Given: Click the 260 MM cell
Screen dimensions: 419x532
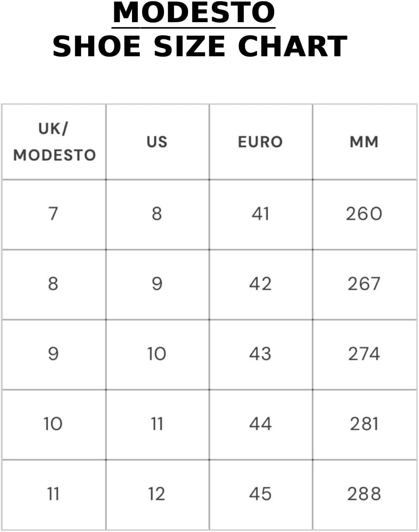Looking at the screenshot, I should [x=364, y=214].
